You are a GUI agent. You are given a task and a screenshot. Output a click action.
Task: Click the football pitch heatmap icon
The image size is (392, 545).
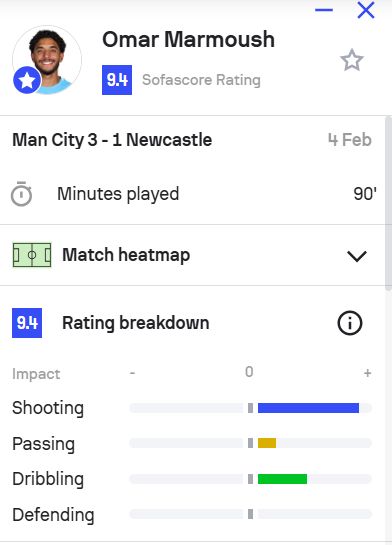click(32, 255)
